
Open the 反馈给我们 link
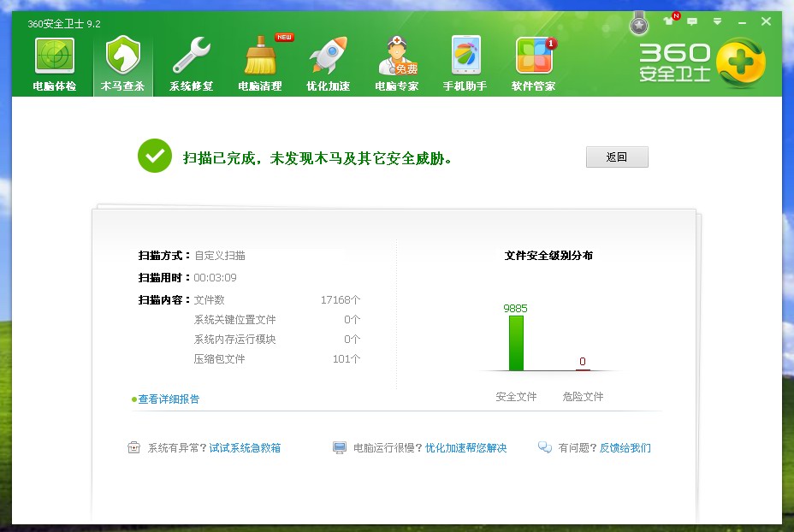[x=625, y=447]
